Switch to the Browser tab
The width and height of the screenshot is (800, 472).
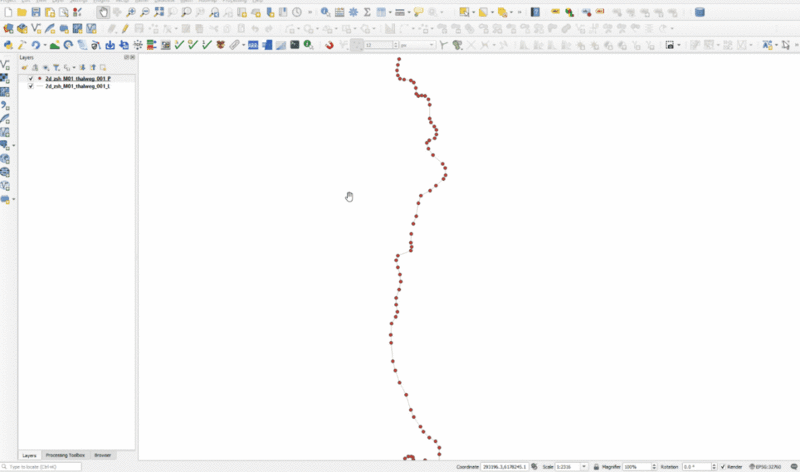coord(103,455)
